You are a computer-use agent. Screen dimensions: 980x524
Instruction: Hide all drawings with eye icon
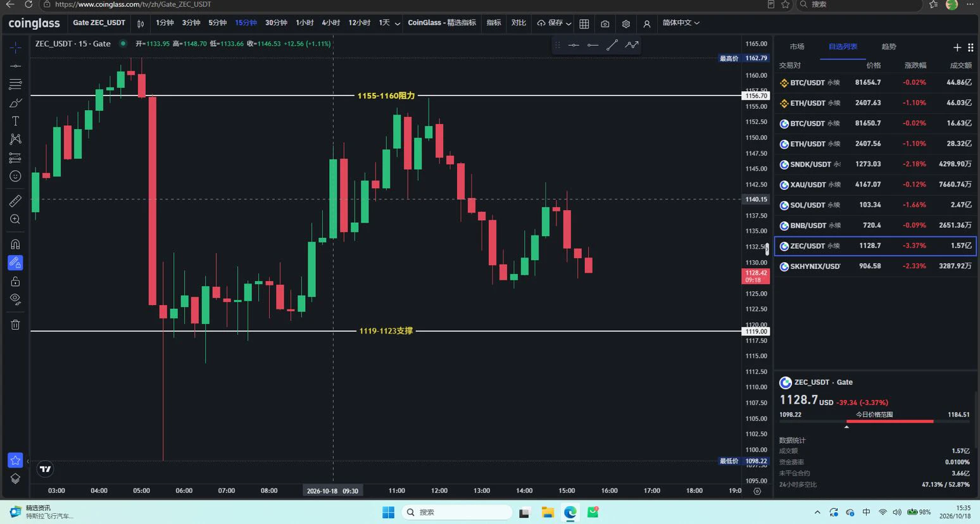(15, 299)
